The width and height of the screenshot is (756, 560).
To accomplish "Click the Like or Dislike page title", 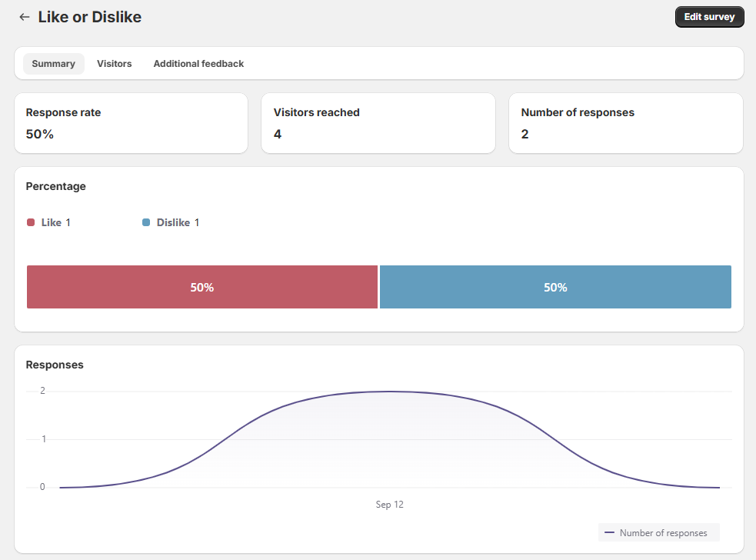I will [x=90, y=17].
